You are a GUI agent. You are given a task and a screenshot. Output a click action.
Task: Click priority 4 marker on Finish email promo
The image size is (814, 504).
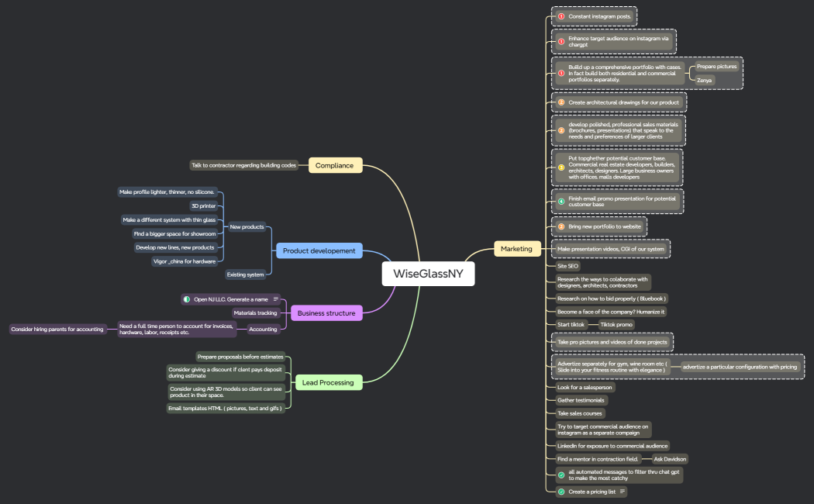pos(561,202)
